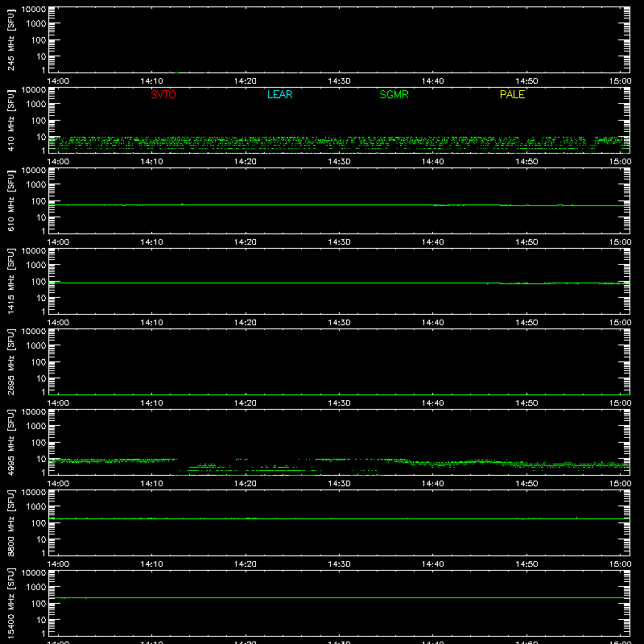Screen dimensions: 644x644
Task: Select the yellow PALE station label
Action: [512, 94]
